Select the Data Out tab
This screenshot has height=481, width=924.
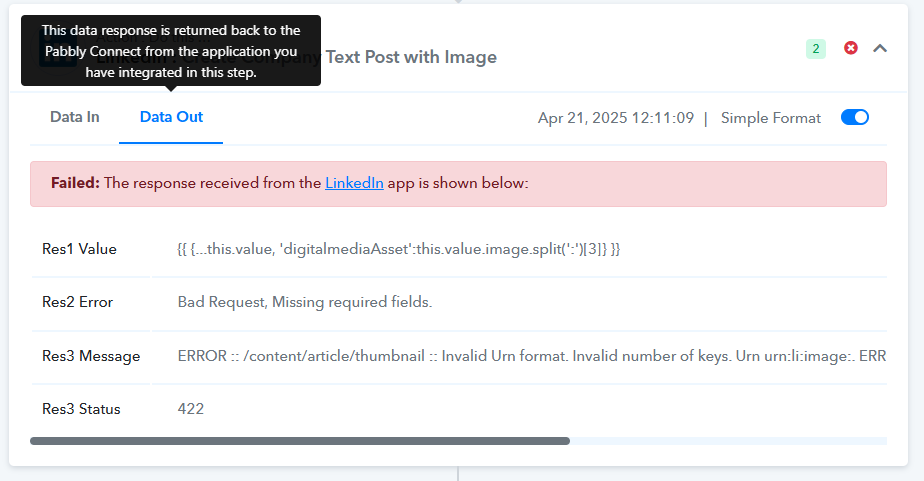point(171,117)
